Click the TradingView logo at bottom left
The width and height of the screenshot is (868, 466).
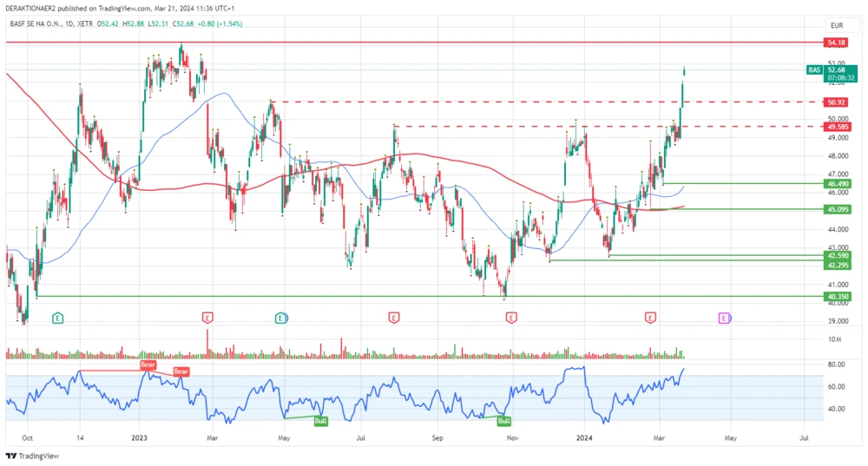coord(33,456)
